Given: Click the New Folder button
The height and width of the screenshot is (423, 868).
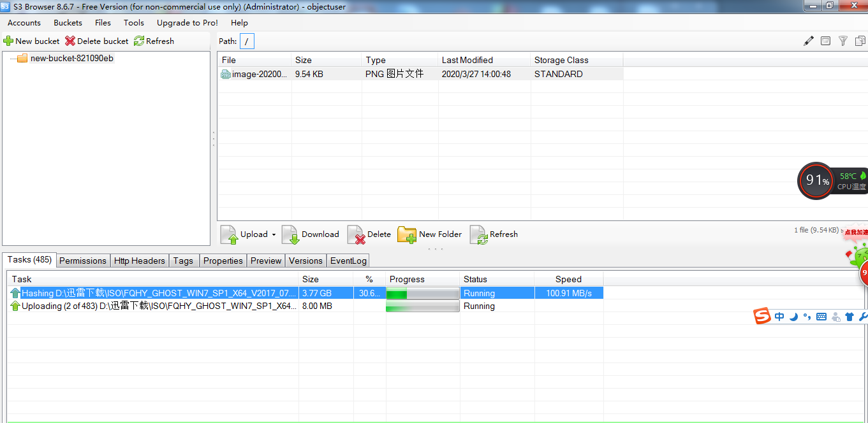Looking at the screenshot, I should (x=430, y=234).
